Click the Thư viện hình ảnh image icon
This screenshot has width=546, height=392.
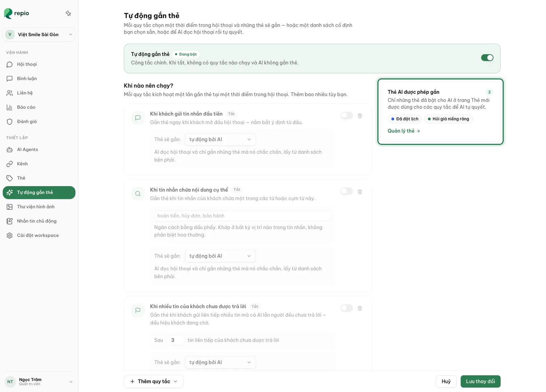(x=9, y=207)
